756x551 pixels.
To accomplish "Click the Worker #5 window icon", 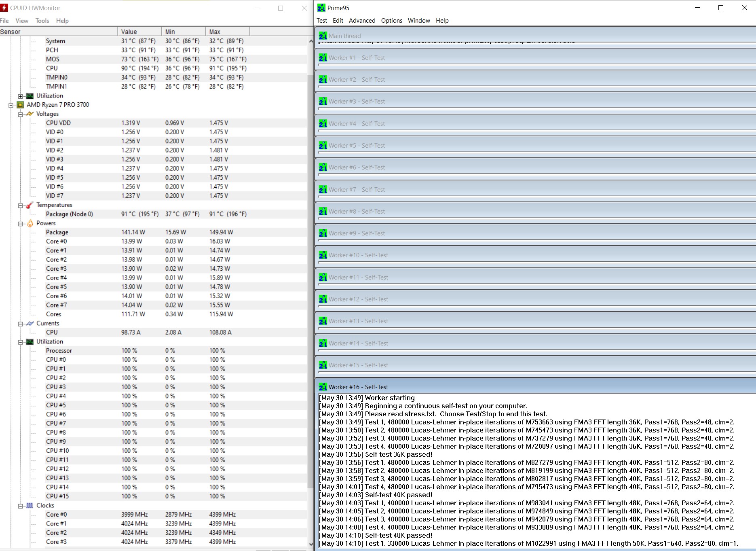I will click(323, 145).
